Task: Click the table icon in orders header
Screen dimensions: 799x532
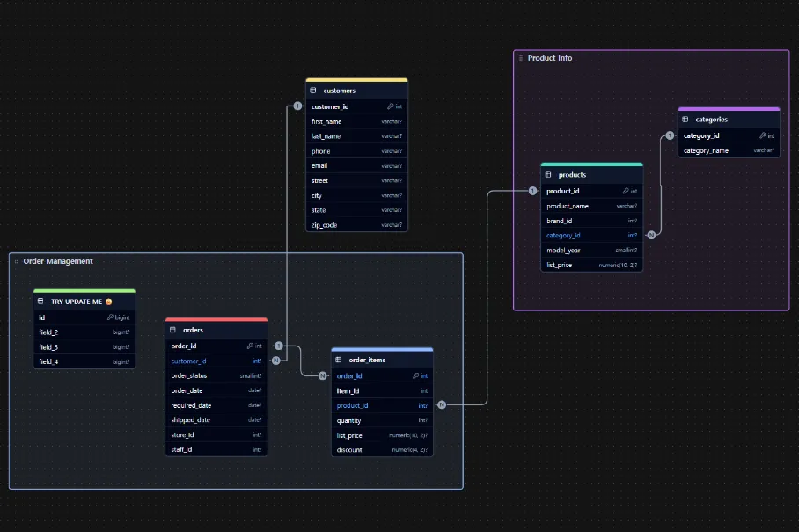Action: [x=173, y=330]
